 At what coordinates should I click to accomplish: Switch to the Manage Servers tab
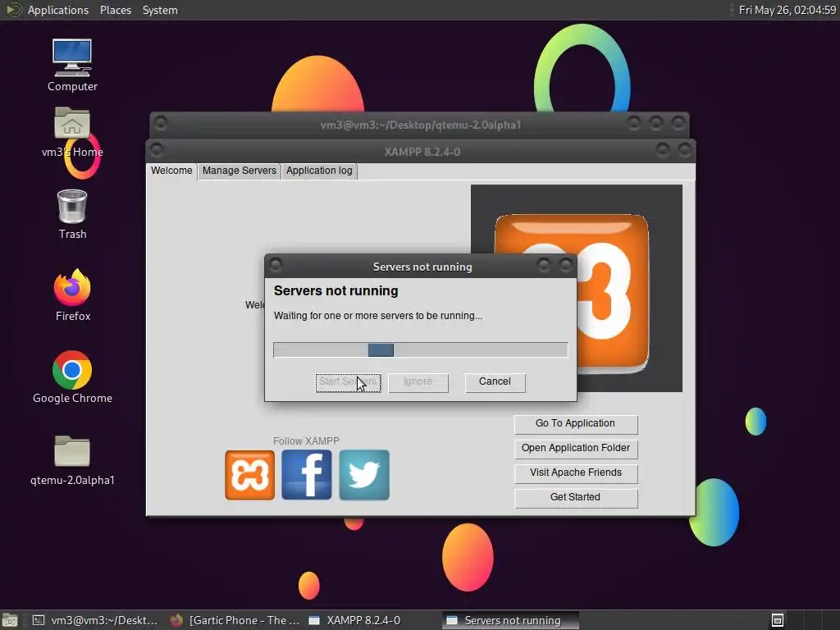point(239,171)
